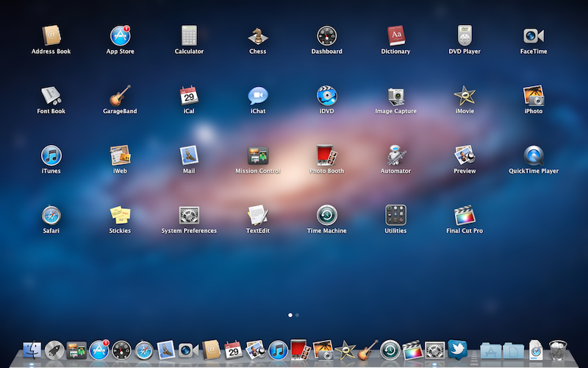Open iMovie from the Launchpad grid
This screenshot has height=368, width=588.
point(465,96)
